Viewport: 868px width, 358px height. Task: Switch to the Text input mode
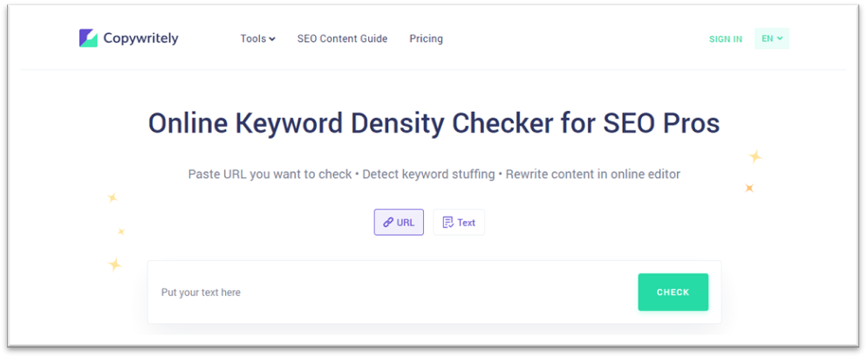(459, 223)
